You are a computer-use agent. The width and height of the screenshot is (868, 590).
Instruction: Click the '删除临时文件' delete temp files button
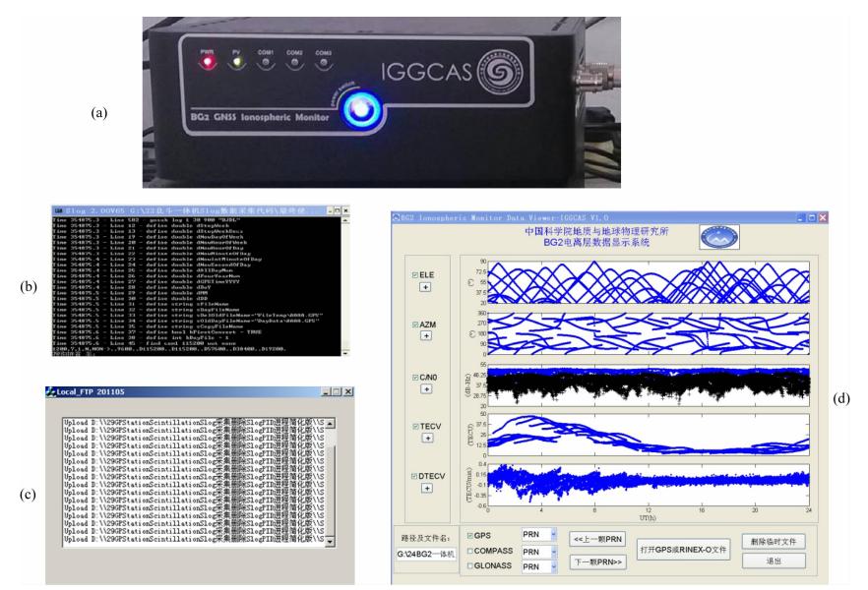click(774, 542)
